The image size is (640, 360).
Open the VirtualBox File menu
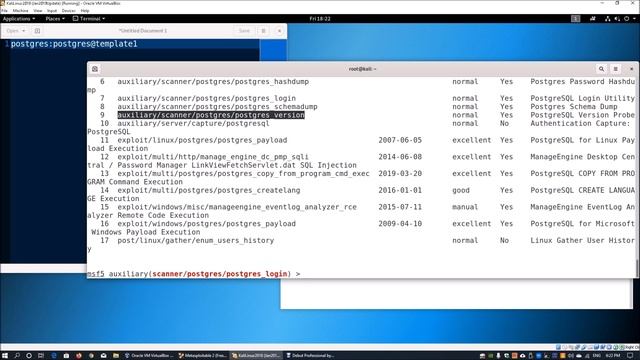point(4,11)
